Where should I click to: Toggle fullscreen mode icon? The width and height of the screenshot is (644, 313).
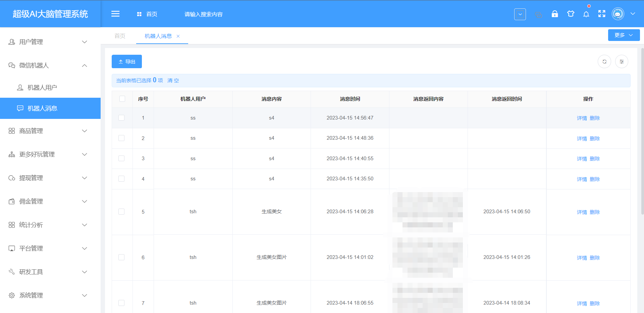click(602, 14)
